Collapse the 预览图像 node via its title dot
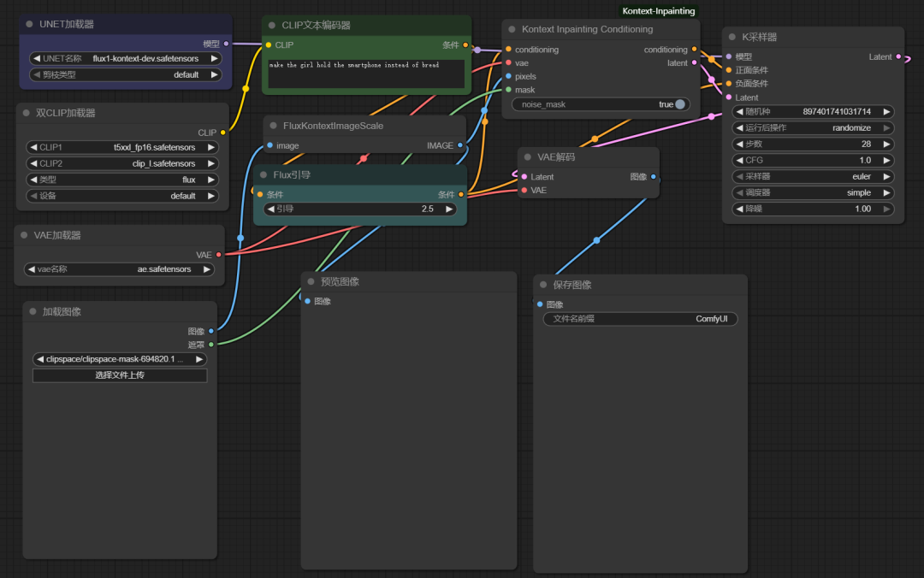The width and height of the screenshot is (924, 578). 311,281
